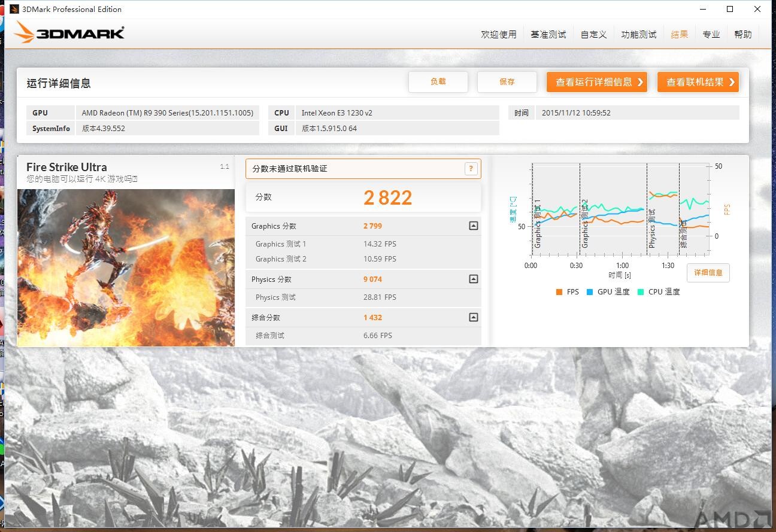Click the 3DMark logo in the header

(x=69, y=32)
